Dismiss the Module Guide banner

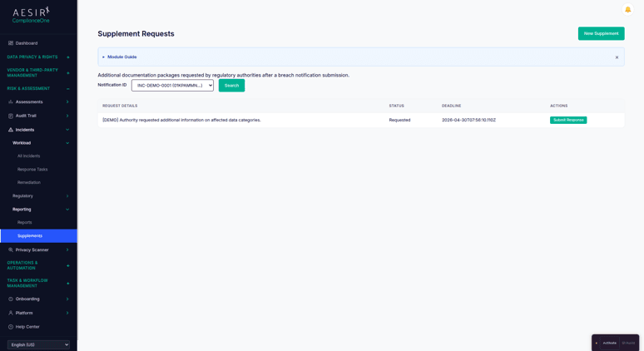pyautogui.click(x=617, y=57)
